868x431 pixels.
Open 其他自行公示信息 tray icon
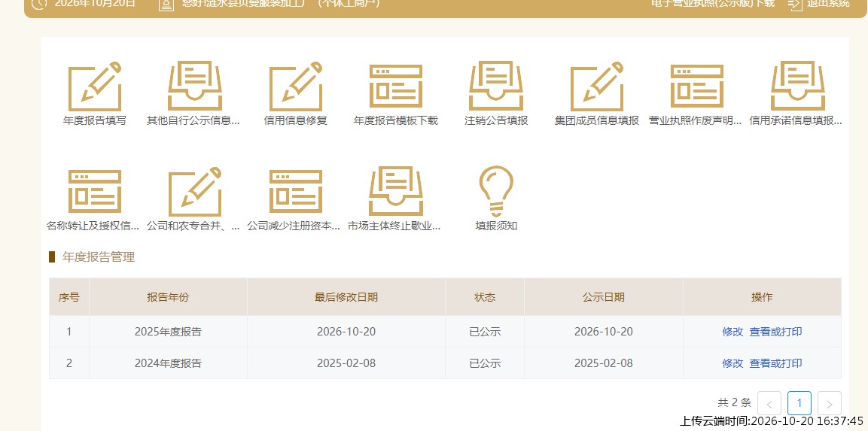click(195, 87)
